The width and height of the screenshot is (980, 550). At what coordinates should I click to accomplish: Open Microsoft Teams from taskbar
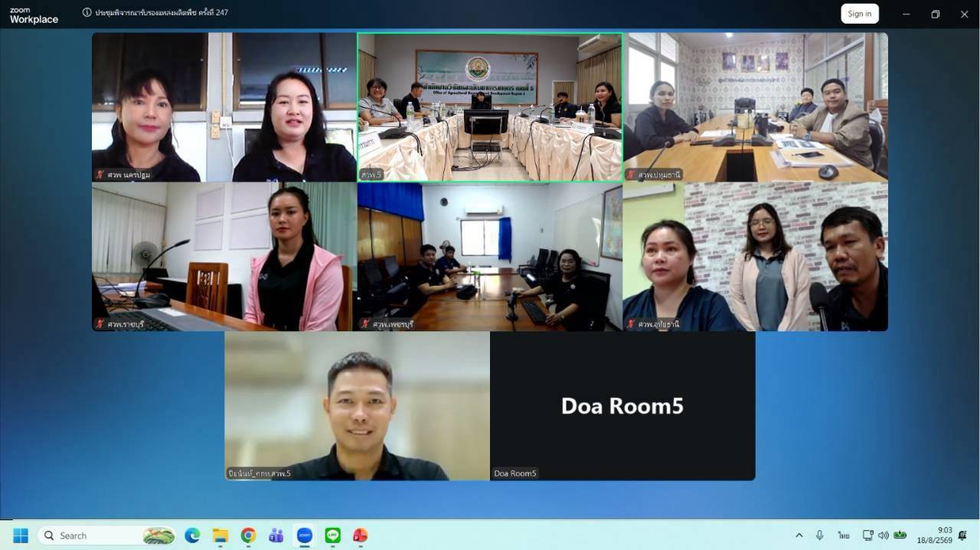276,535
